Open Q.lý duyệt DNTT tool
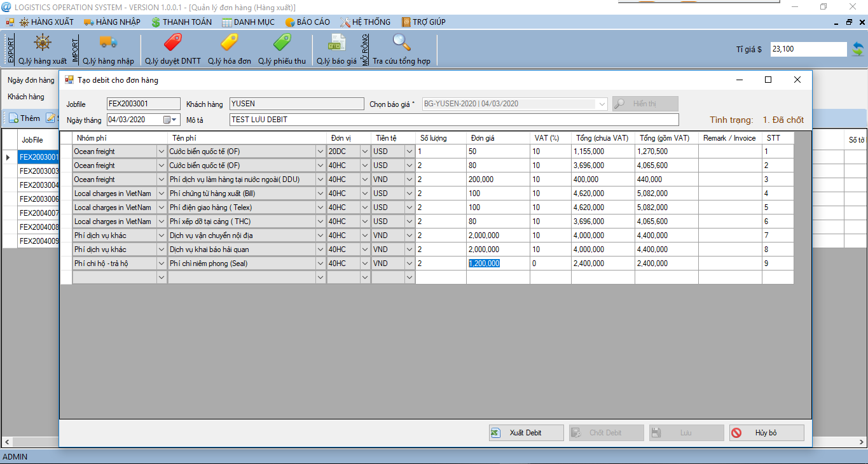This screenshot has width=868, height=464. click(172, 48)
